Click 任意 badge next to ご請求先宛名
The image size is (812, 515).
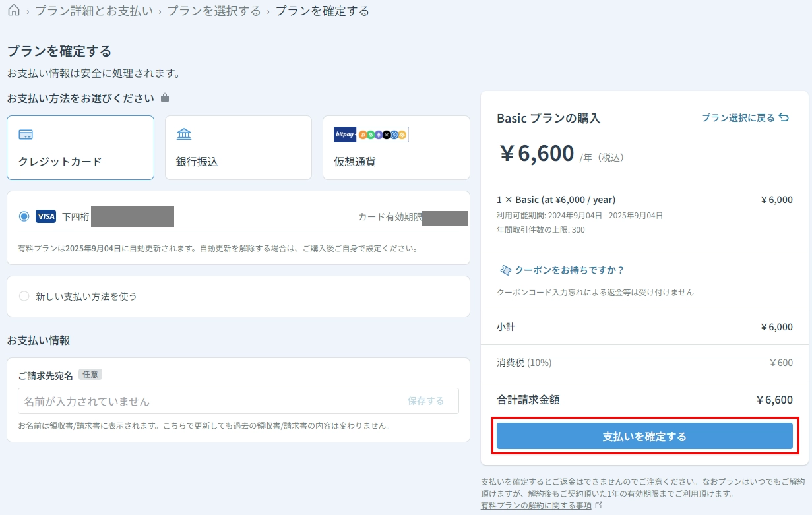click(90, 375)
